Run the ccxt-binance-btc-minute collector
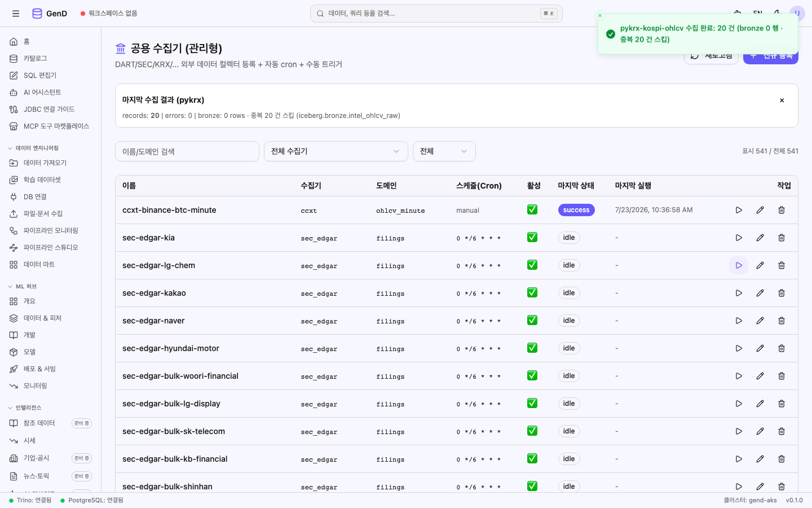The height and width of the screenshot is (508, 812). coord(739,210)
